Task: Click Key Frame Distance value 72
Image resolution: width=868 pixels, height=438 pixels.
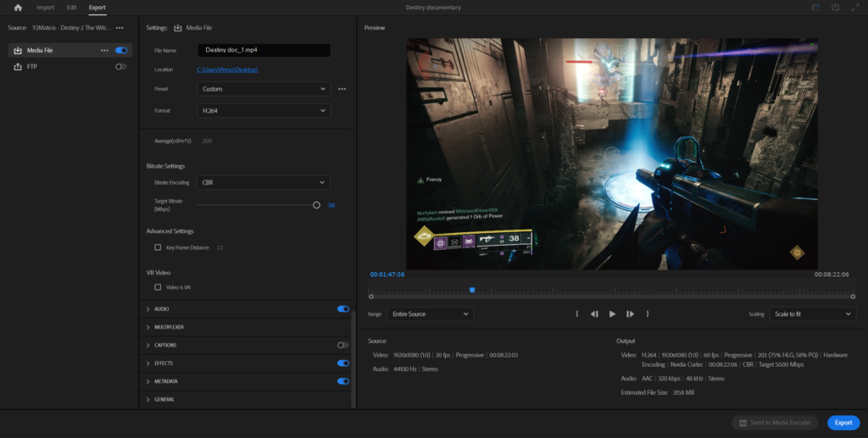Action: 220,247
